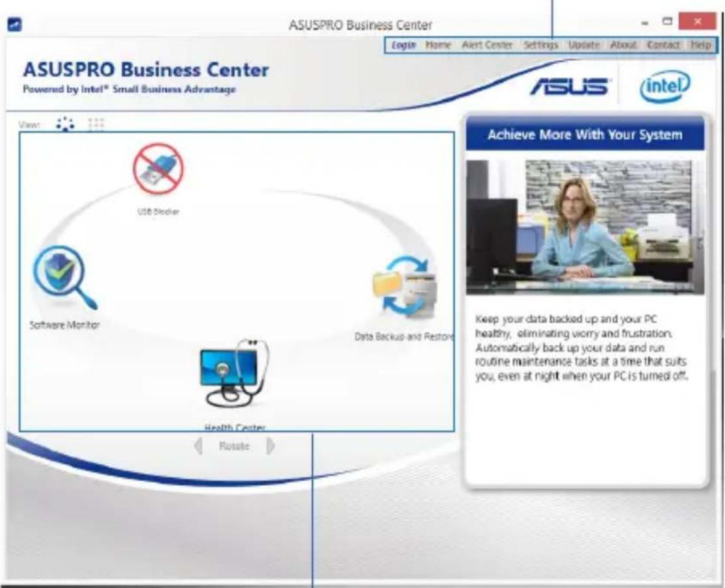725x588 pixels.
Task: Click the Intel logo
Action: (665, 86)
